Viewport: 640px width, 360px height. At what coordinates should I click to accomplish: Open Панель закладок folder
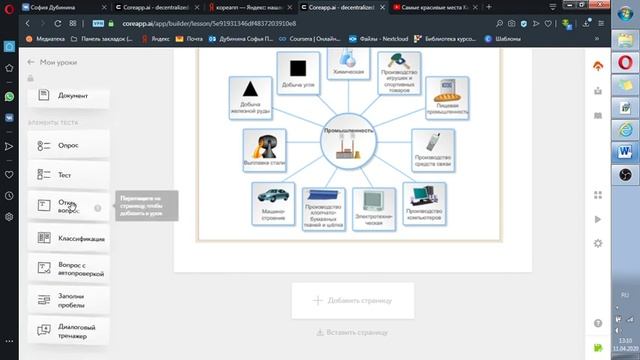[x=102, y=39]
